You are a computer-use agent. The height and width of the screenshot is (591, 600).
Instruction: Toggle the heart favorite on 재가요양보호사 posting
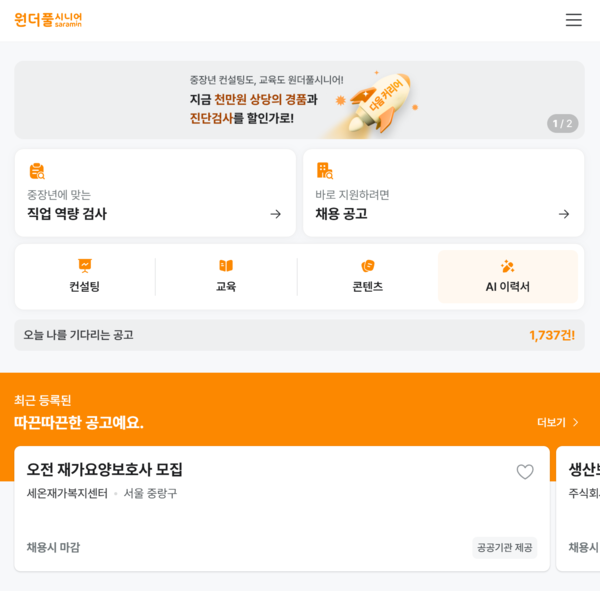point(525,472)
